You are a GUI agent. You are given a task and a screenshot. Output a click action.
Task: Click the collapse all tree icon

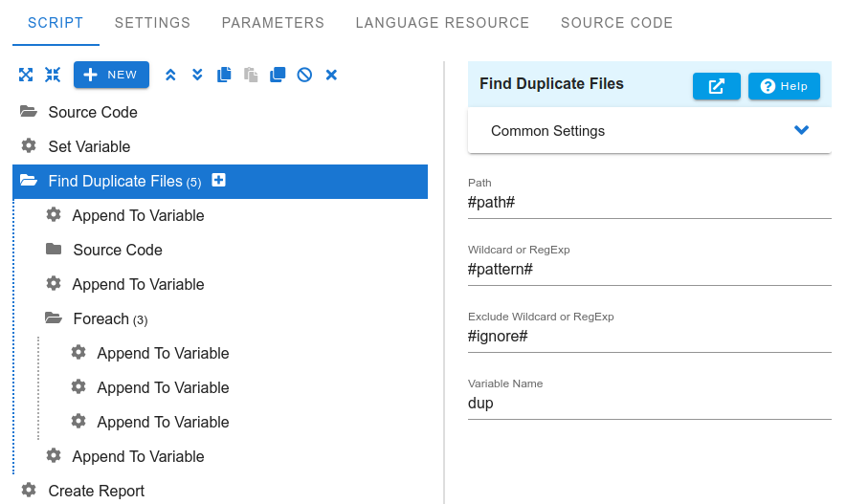click(x=53, y=75)
